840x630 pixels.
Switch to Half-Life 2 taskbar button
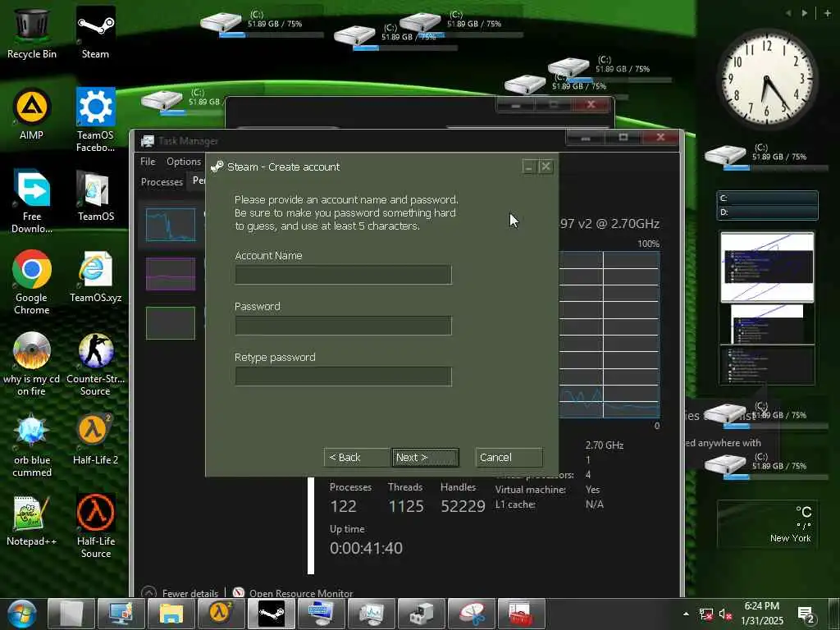point(221,614)
